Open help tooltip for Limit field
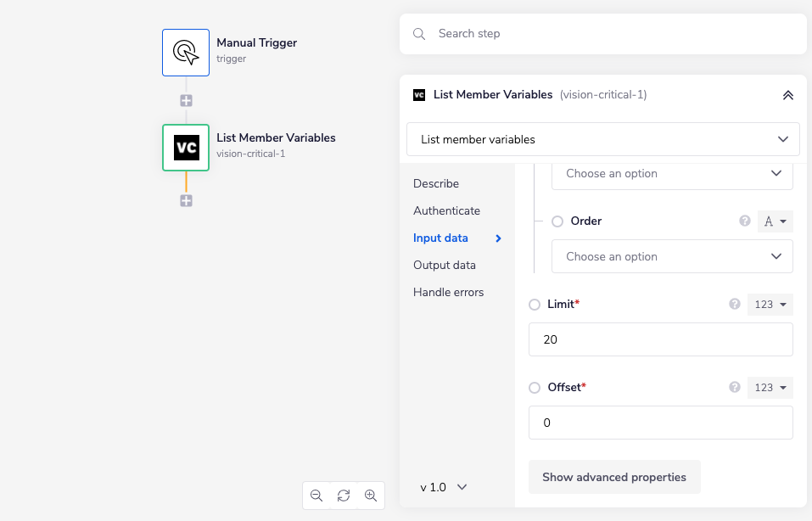This screenshot has width=812, height=521. [735, 304]
